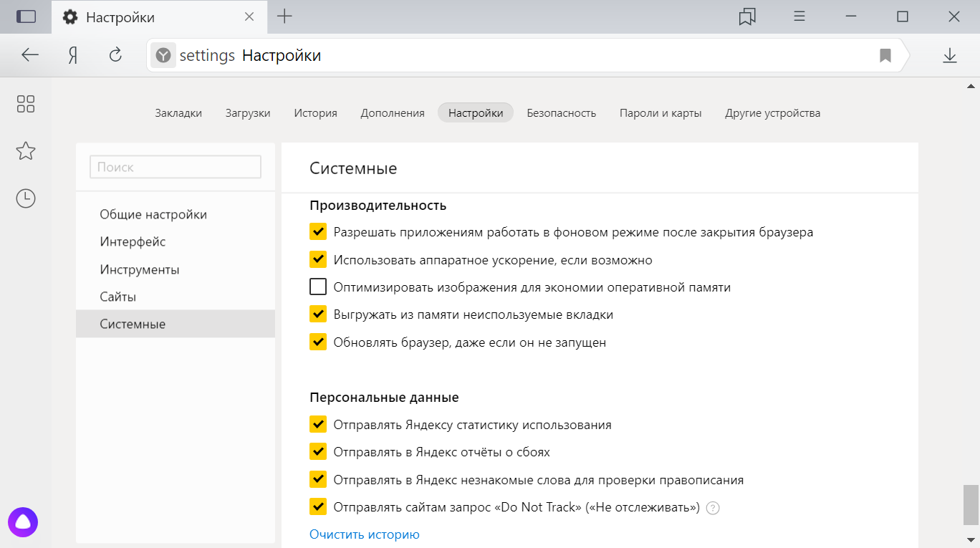Launch Alice assistant purple icon
This screenshot has height=548, width=980.
[23, 522]
